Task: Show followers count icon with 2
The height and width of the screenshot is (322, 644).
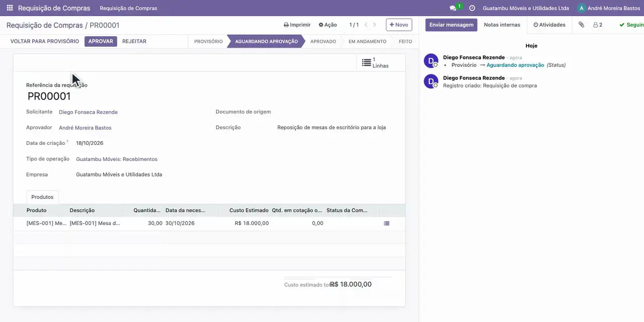Action: coord(598,25)
